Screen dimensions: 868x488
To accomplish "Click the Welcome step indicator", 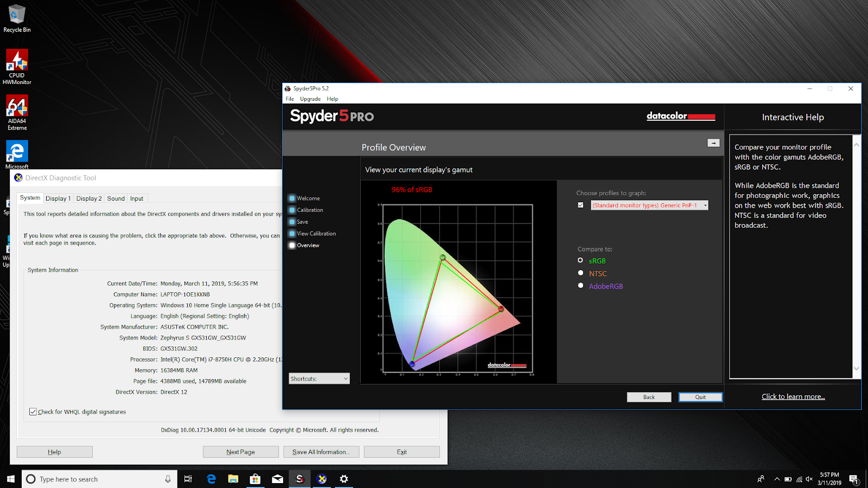I will coord(292,198).
